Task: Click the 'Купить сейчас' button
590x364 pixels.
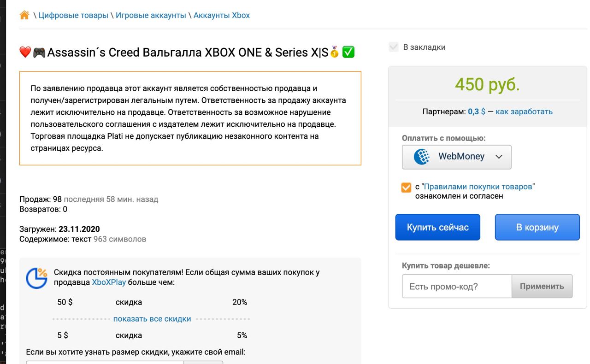Action: 437,227
